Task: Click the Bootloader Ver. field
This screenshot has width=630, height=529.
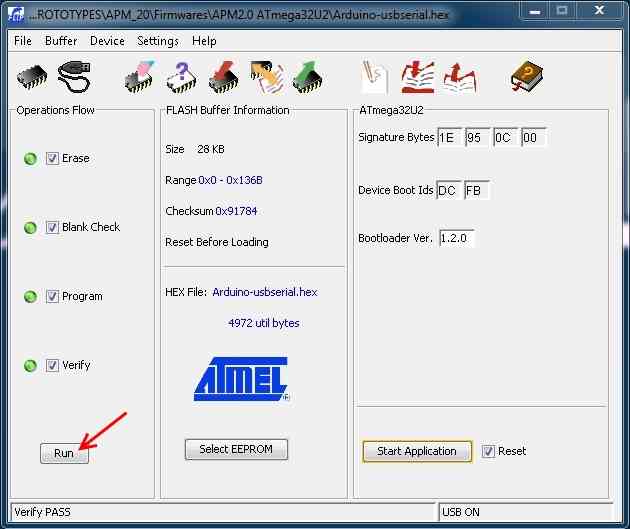Action: coord(456,238)
